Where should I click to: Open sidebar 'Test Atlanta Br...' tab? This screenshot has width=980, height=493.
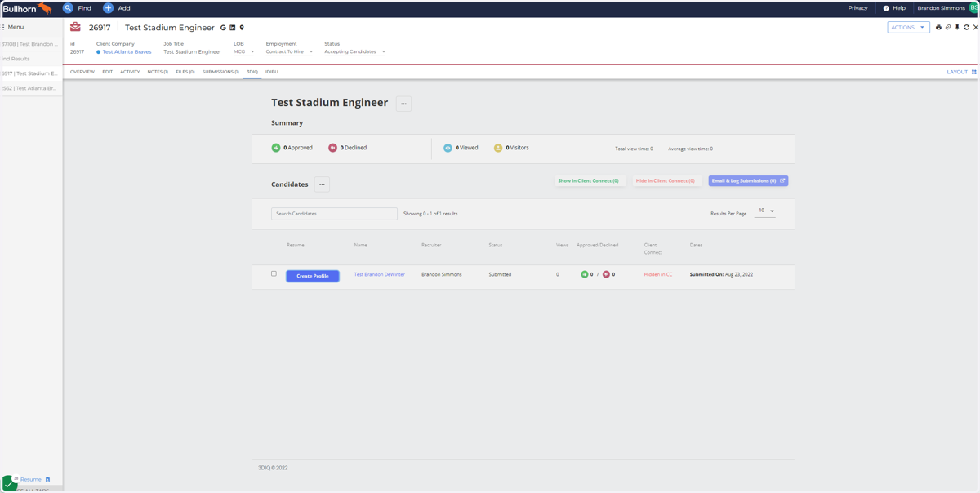pyautogui.click(x=30, y=88)
